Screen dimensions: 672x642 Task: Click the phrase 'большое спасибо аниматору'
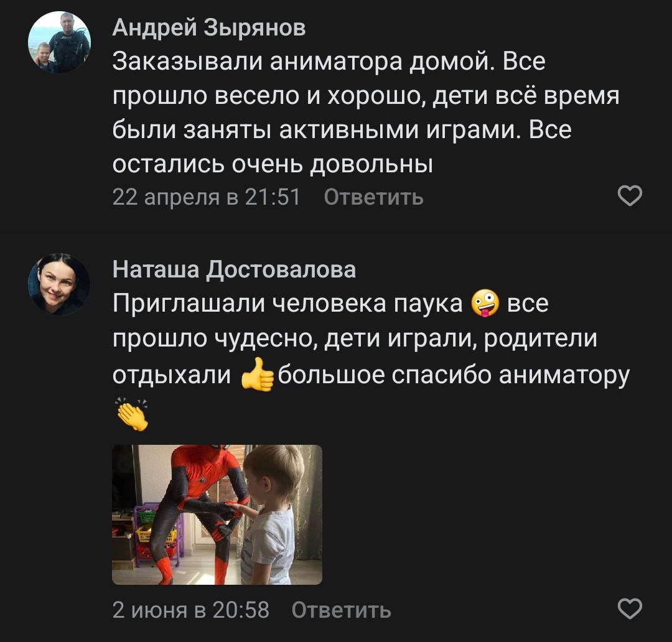tap(454, 375)
